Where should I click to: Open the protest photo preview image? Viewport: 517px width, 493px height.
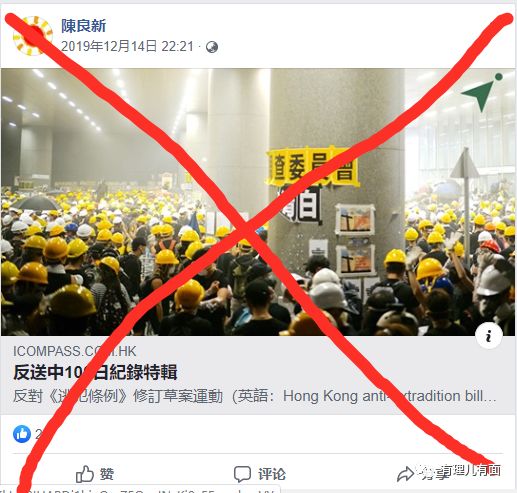coord(258,202)
